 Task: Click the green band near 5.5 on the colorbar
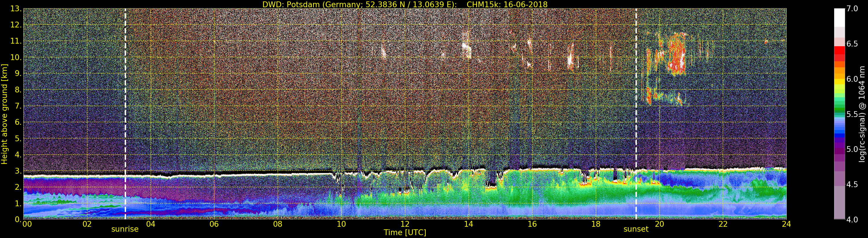click(839, 109)
